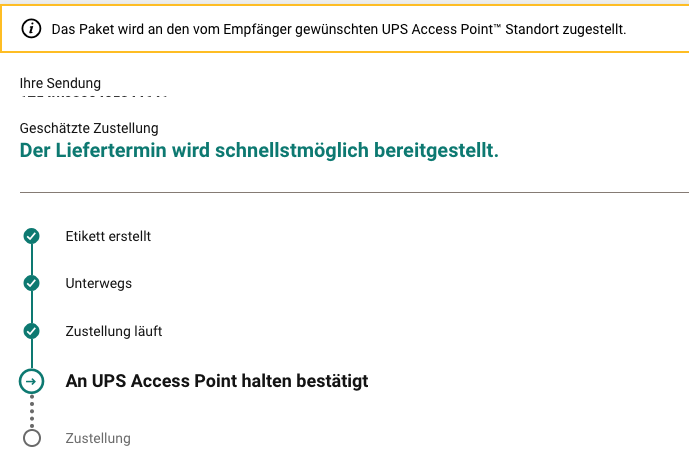Click the green Liefertermin wird schnellstmöglich bereitgestellt headline
689x474 pixels.
point(259,151)
